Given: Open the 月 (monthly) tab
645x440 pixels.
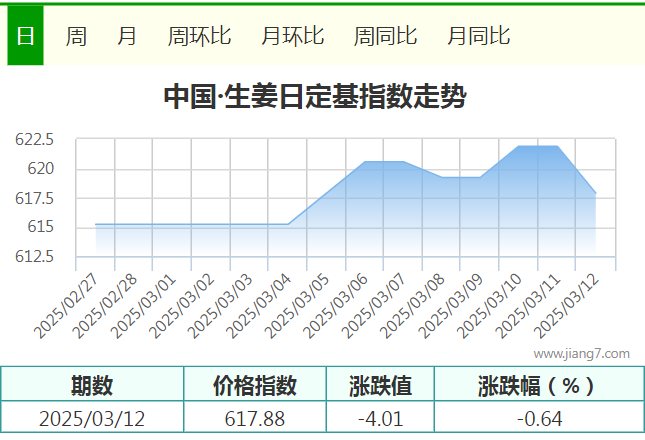Looking at the screenshot, I should click(127, 37).
